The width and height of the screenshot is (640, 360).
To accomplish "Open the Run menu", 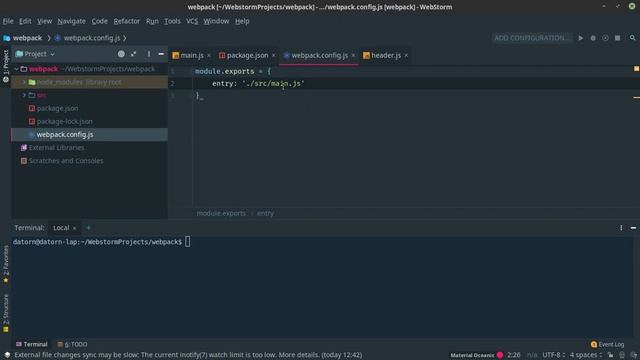I will point(152,21).
